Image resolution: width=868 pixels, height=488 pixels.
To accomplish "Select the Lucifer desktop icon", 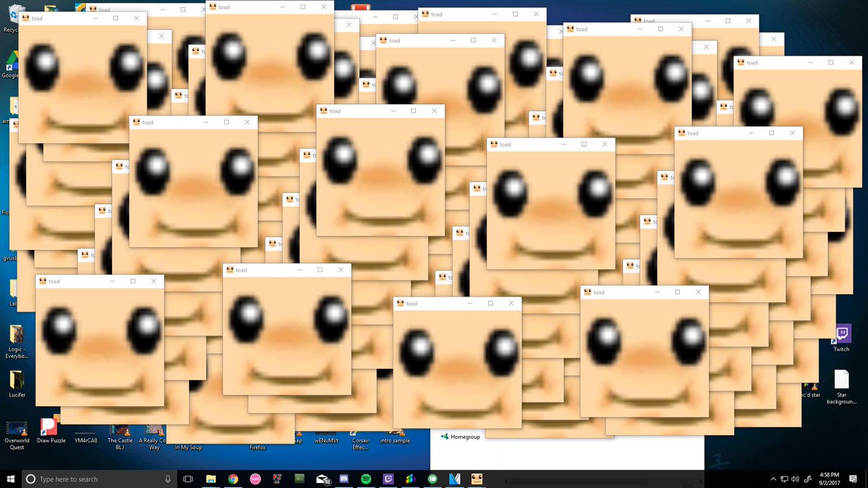I will pyautogui.click(x=17, y=385).
